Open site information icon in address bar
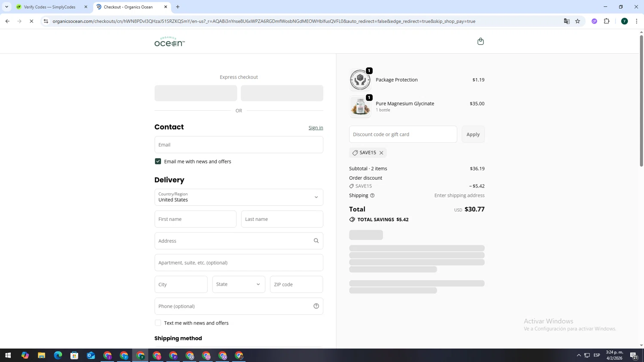Image resolution: width=644 pixels, height=362 pixels. [x=46, y=21]
